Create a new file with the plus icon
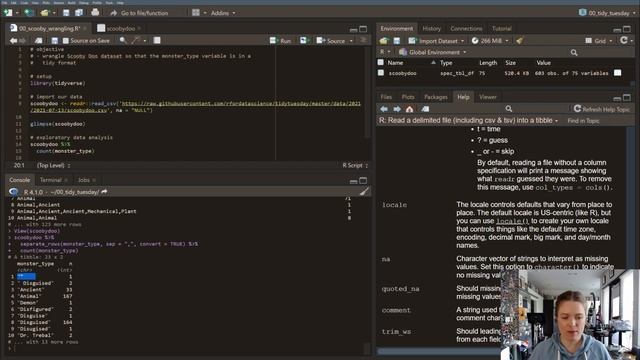640x360 pixels. click(x=8, y=13)
